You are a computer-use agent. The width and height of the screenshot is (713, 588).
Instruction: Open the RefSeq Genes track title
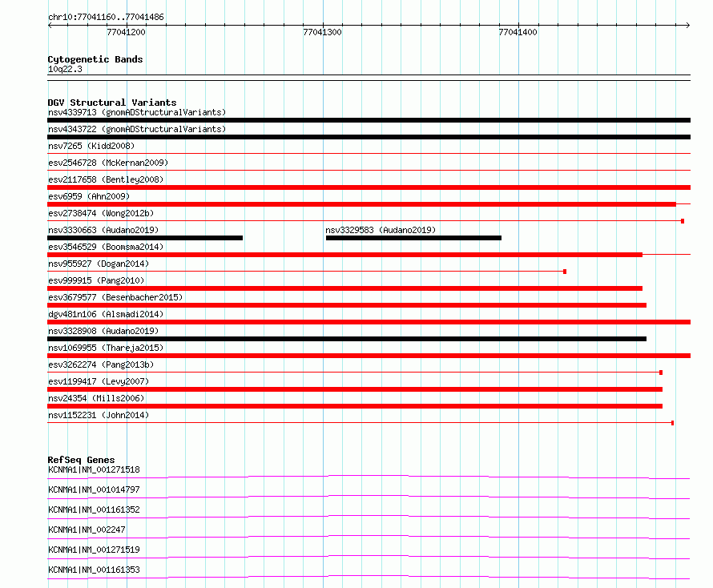click(81, 460)
